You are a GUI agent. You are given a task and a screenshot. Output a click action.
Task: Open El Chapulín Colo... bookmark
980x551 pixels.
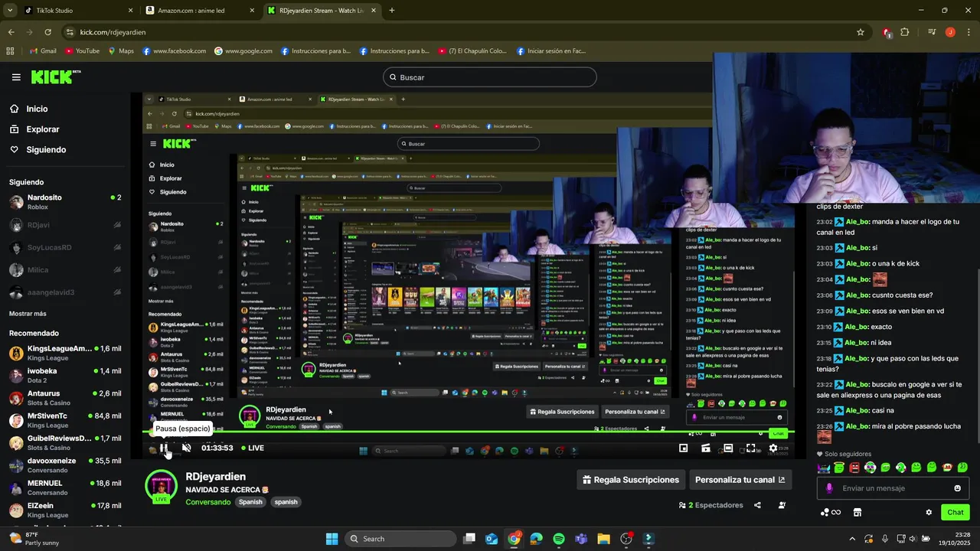[x=472, y=51]
